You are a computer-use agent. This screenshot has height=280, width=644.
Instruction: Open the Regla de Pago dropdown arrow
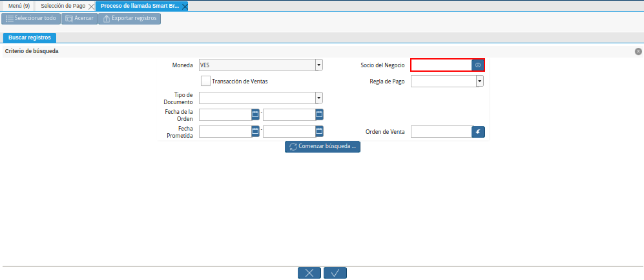tap(480, 81)
